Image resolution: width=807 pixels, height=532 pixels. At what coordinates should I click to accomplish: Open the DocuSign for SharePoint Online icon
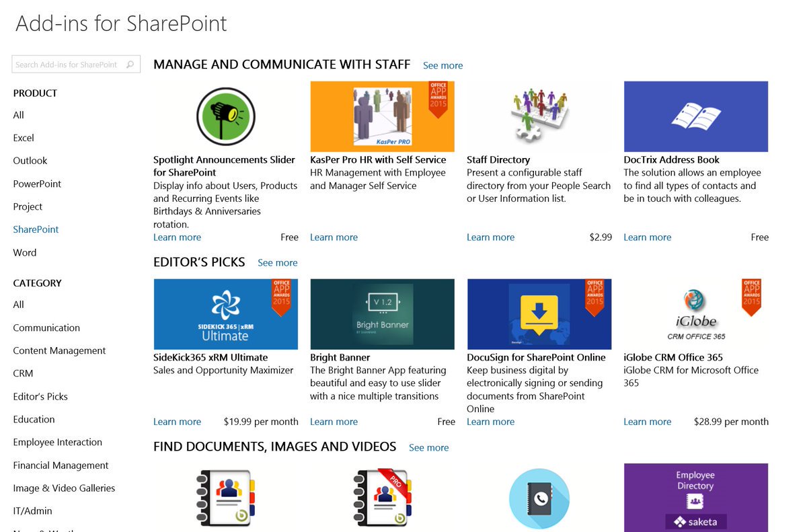click(539, 314)
